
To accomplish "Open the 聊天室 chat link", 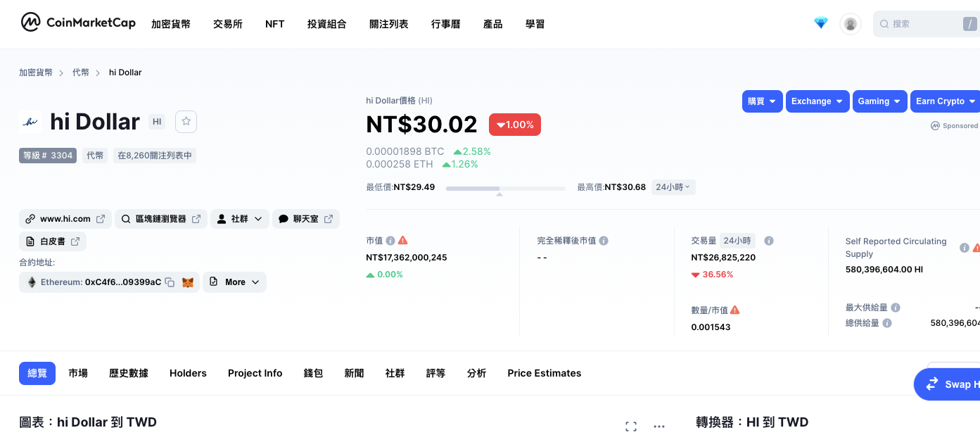I will tap(306, 219).
